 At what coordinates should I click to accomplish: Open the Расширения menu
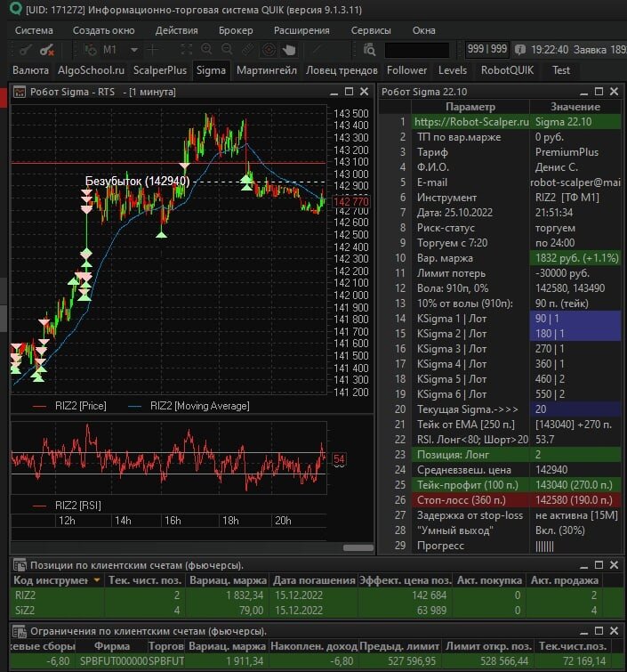(301, 30)
